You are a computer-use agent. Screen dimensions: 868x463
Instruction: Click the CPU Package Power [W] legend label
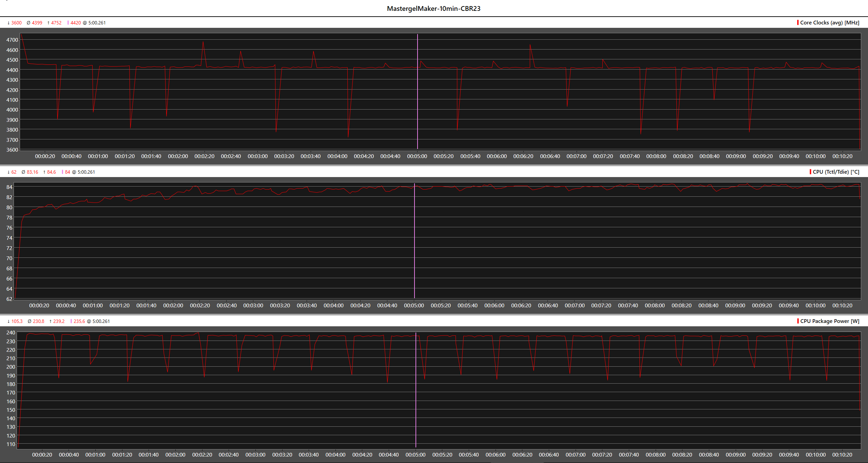tap(829, 321)
